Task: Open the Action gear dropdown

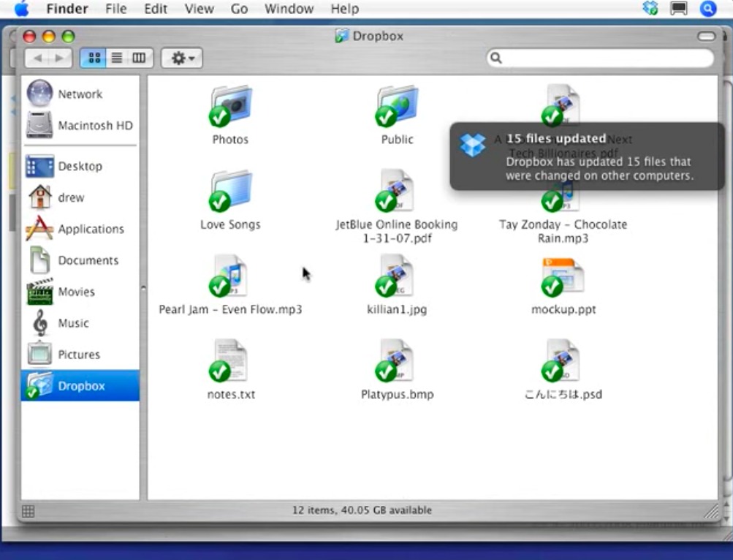Action: pyautogui.click(x=182, y=58)
